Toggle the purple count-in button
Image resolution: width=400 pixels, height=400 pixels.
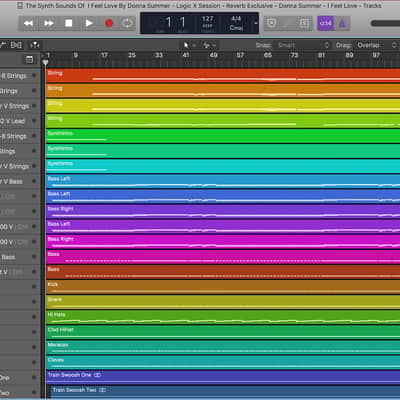[x=325, y=23]
